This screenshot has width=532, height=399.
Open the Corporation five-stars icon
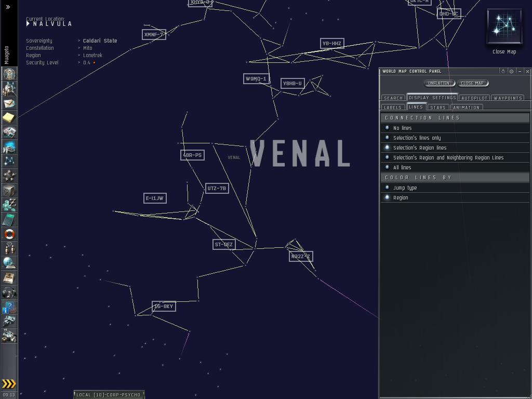(9, 176)
